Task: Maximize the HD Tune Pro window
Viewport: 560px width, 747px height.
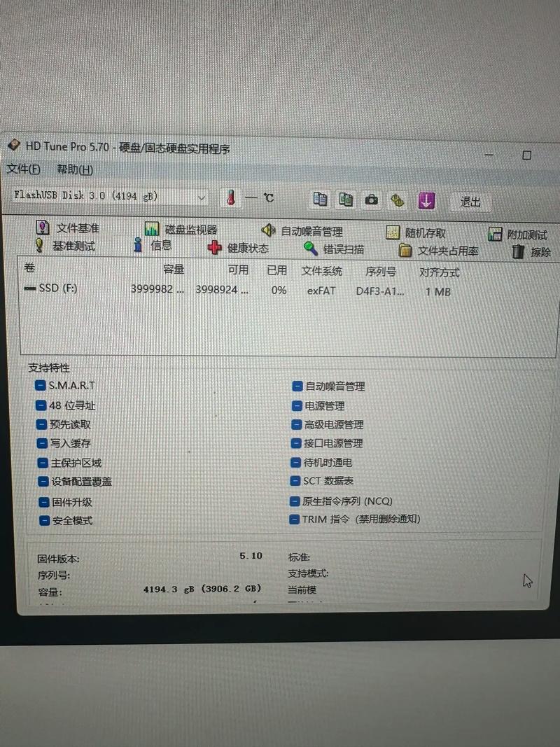Action: pos(526,155)
